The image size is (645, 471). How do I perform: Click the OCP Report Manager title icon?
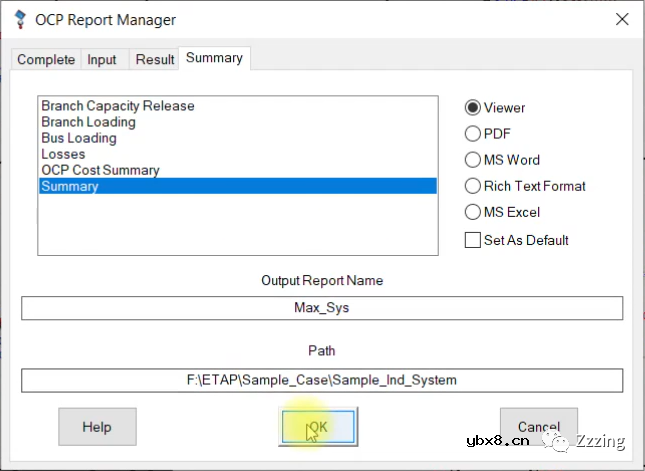coord(20,20)
